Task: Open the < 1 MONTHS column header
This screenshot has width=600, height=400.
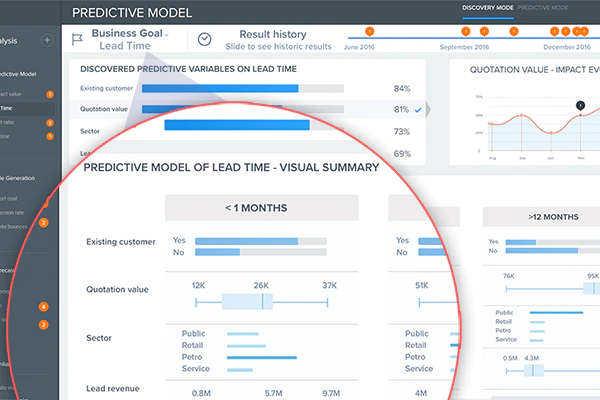Action: [262, 208]
